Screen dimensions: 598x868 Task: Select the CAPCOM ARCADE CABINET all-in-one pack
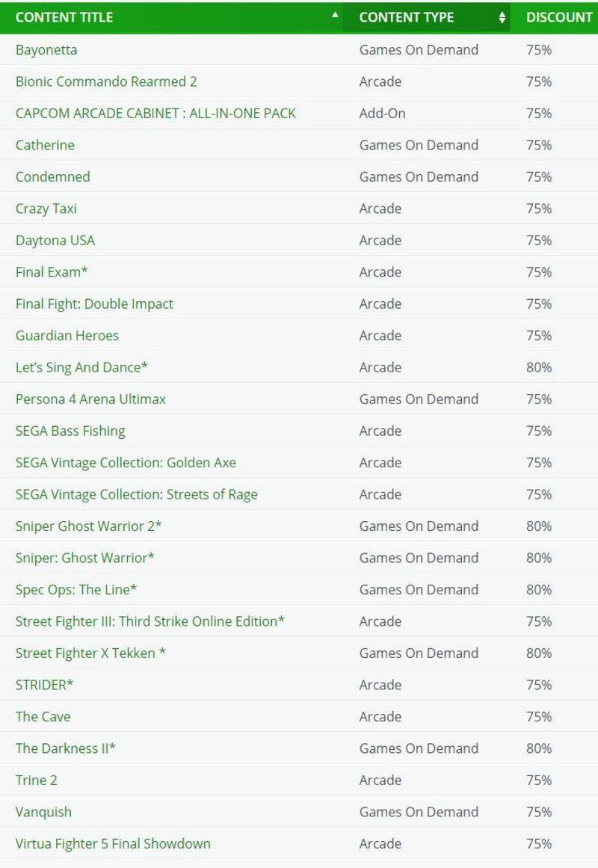tap(155, 114)
